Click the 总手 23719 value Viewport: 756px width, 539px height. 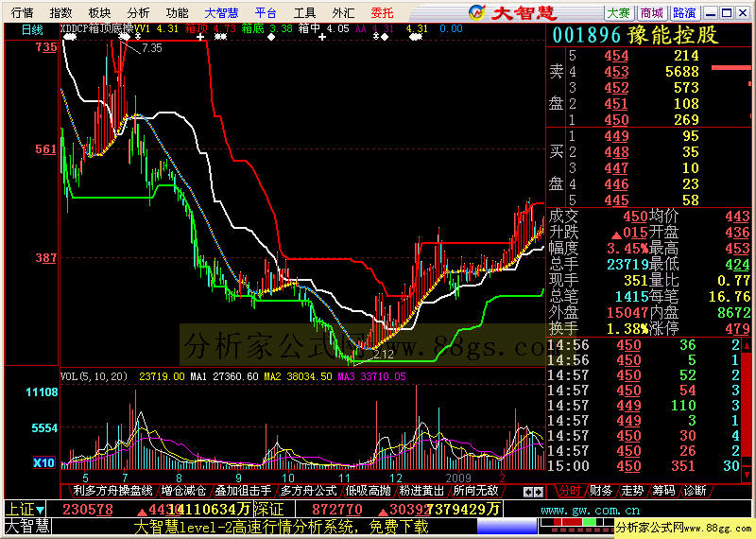click(x=627, y=265)
